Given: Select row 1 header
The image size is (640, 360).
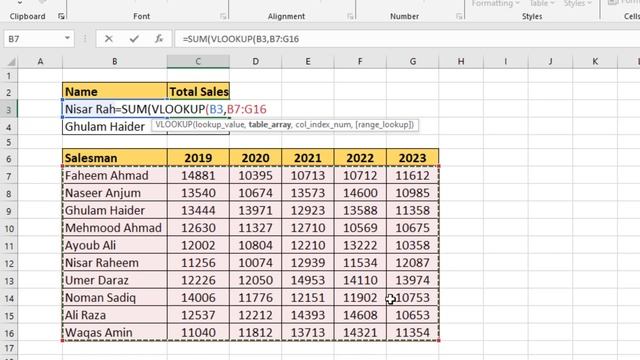Looking at the screenshot, I should [x=9, y=76].
